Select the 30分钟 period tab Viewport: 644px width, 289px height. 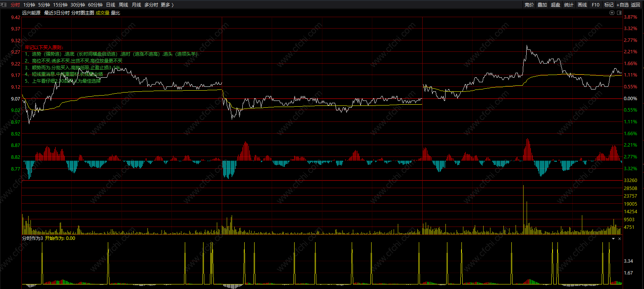tap(78, 5)
